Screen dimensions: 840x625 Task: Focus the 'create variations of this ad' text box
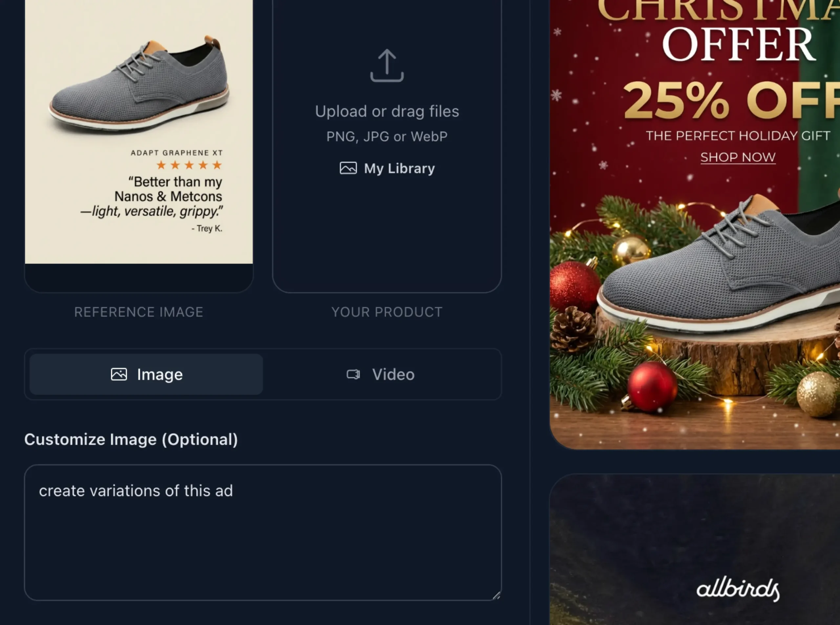tap(262, 532)
